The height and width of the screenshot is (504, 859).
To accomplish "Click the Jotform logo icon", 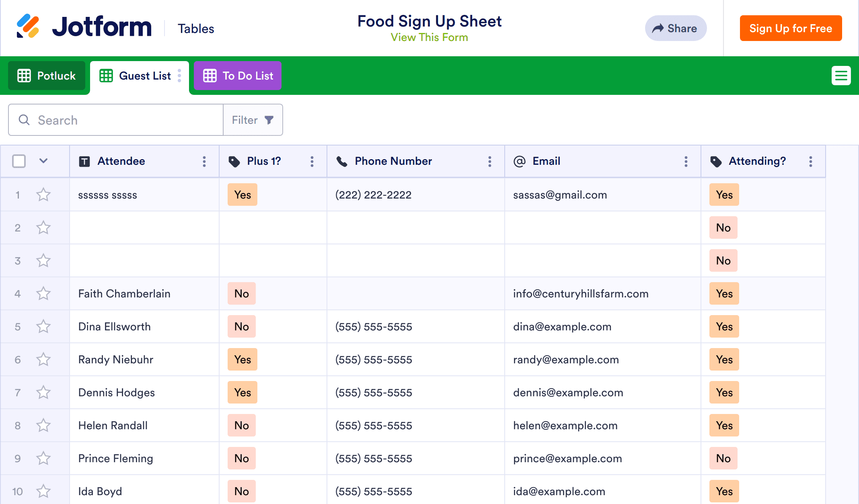I will [28, 26].
